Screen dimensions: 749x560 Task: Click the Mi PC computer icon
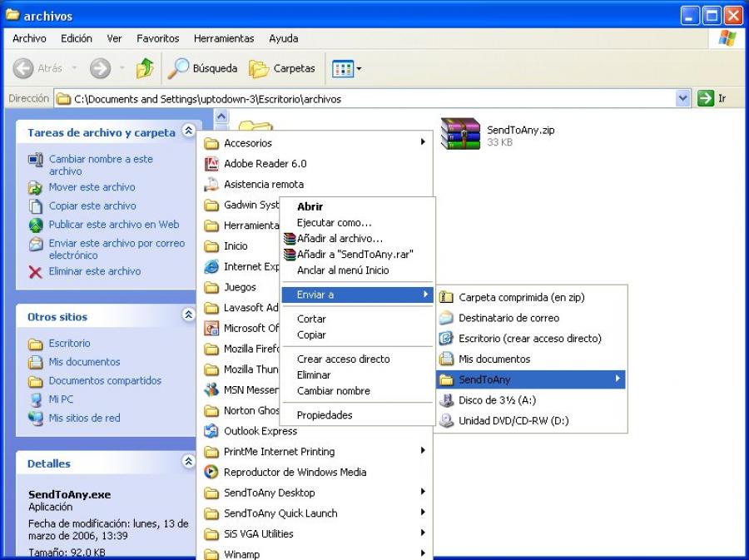click(x=35, y=399)
